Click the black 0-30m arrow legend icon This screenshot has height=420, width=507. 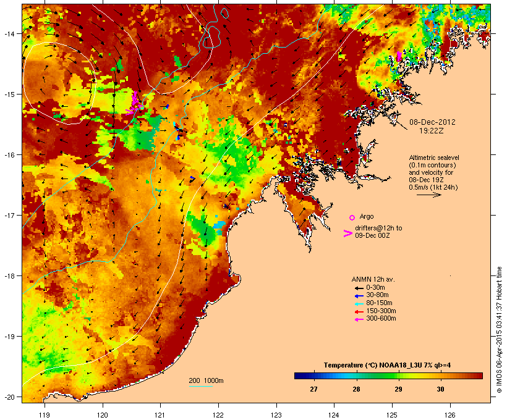pyautogui.click(x=359, y=288)
